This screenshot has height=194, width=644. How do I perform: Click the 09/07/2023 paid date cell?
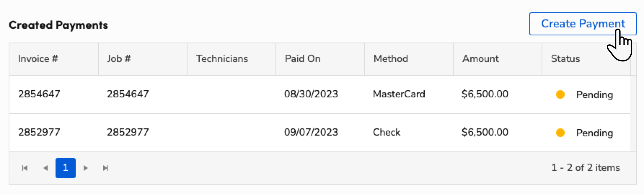[311, 132]
